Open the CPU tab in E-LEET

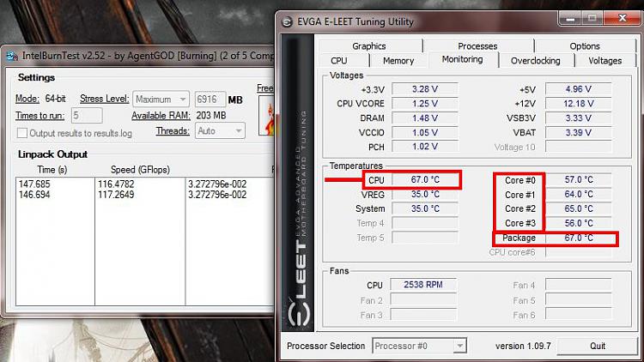pyautogui.click(x=339, y=61)
